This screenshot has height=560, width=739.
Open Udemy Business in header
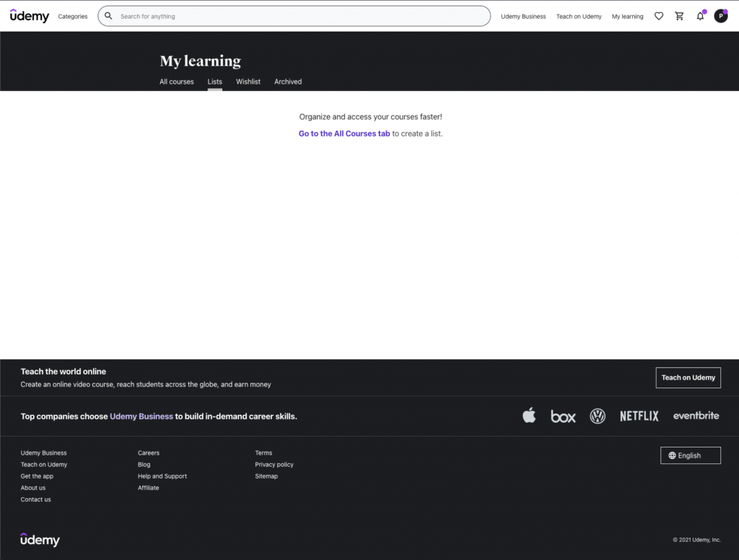(523, 17)
